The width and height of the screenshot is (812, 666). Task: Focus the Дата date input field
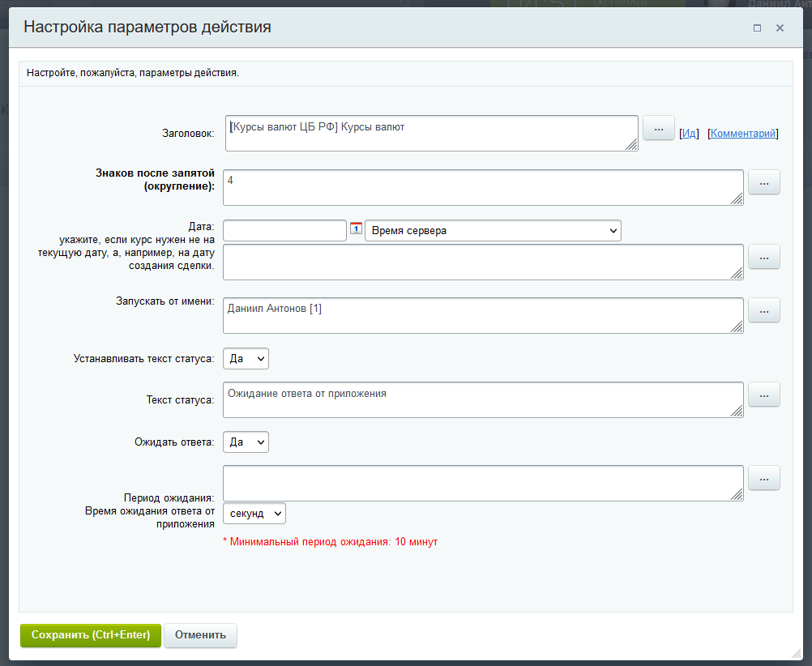284,231
